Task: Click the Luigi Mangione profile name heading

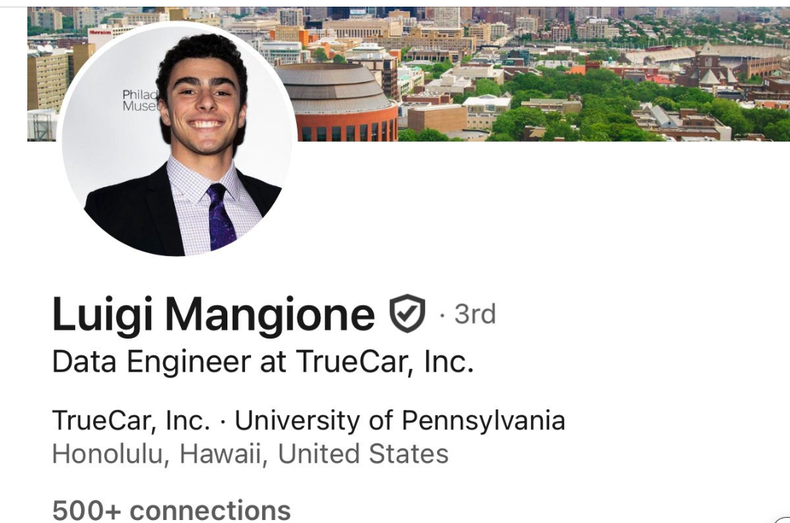Action: pos(214,314)
